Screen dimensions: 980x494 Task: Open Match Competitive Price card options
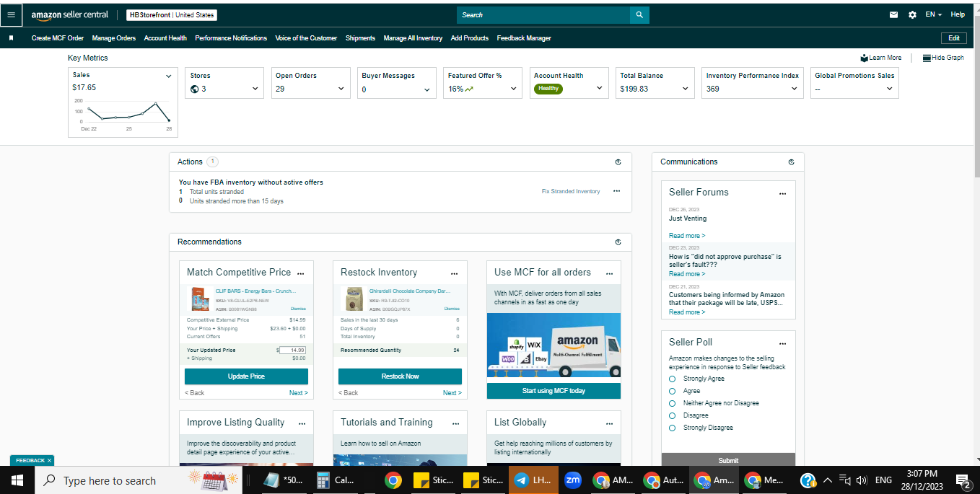301,274
